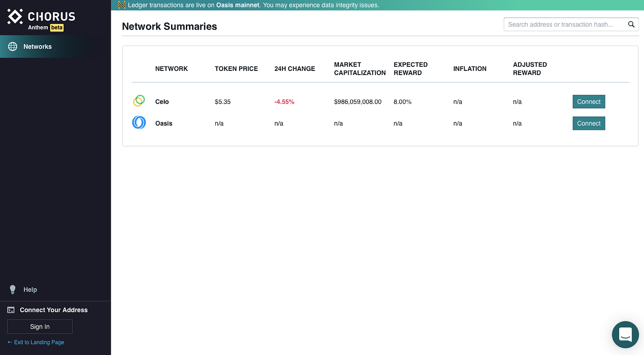Click the Chorus diamond logo icon
Image resolution: width=644 pixels, height=355 pixels.
(x=14, y=17)
